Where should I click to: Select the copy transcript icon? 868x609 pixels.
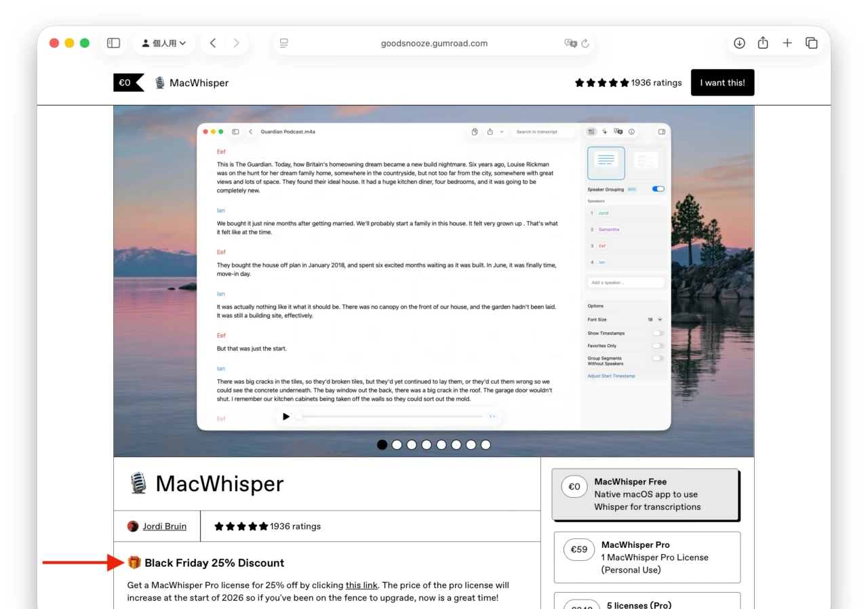[475, 132]
